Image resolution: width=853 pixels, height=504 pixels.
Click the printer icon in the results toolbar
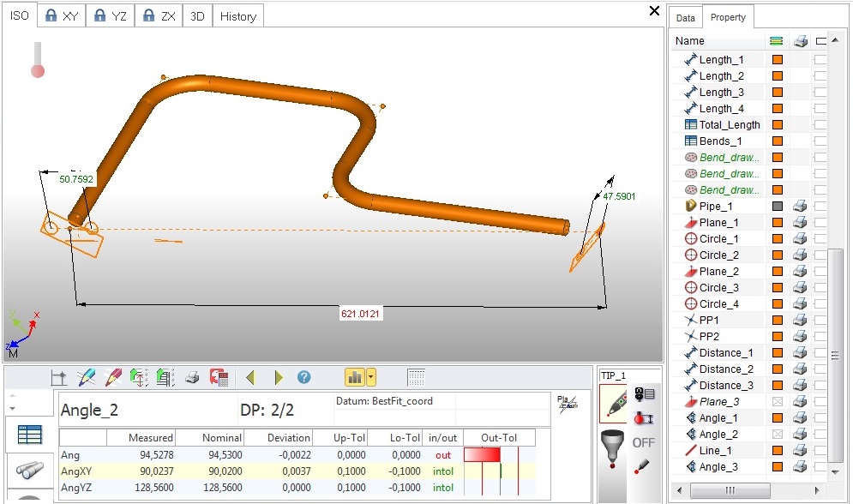pyautogui.click(x=193, y=377)
